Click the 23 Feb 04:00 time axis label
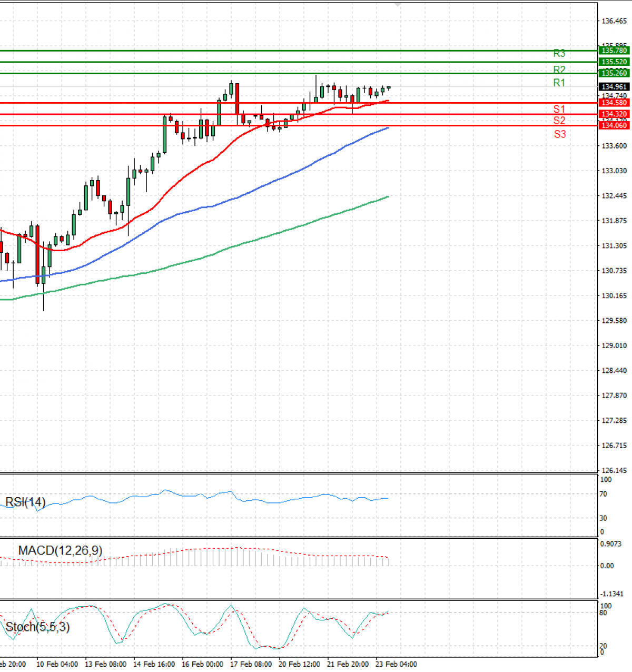Viewport: 632px width, 672px height. pyautogui.click(x=396, y=664)
